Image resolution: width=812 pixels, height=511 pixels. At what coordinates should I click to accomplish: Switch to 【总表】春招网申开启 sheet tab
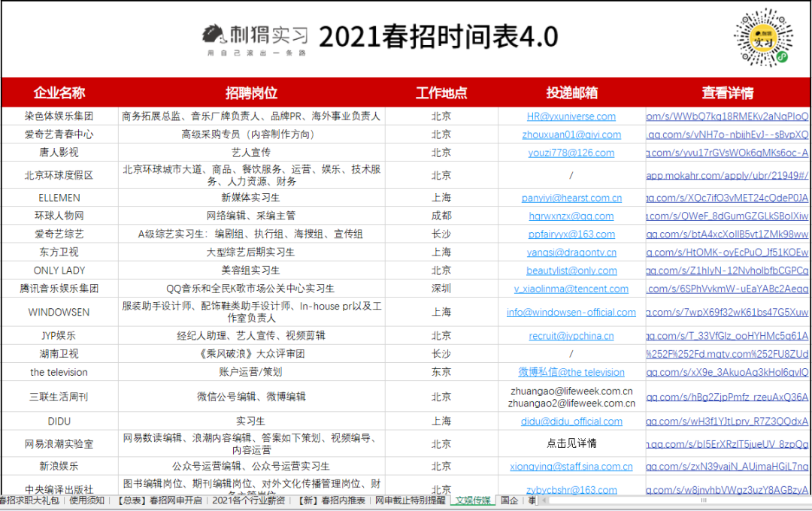click(x=159, y=500)
